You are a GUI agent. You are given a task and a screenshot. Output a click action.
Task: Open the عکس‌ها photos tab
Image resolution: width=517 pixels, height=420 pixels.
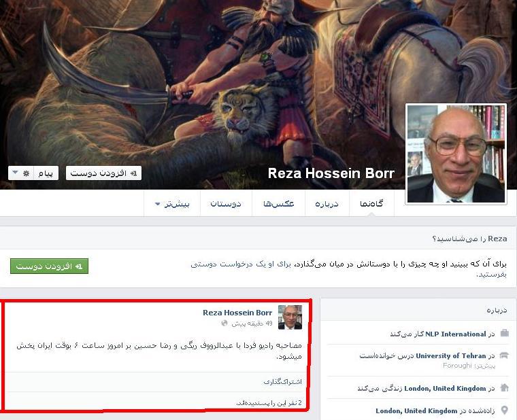tap(279, 203)
